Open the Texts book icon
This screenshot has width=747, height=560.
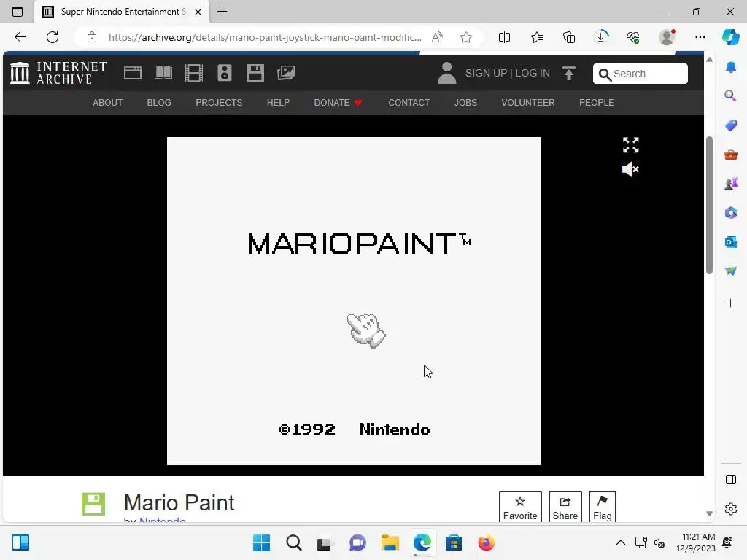[x=163, y=73]
